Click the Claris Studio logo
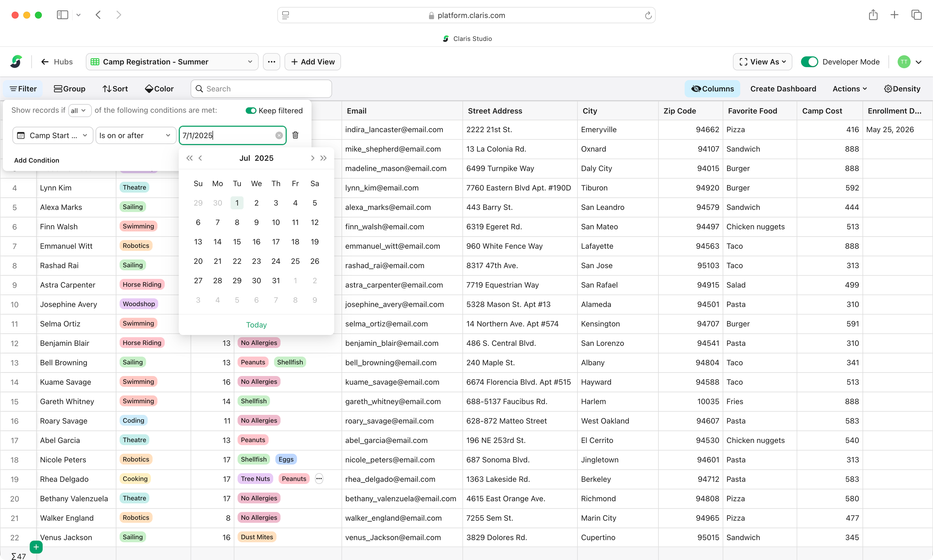Image resolution: width=933 pixels, height=560 pixels. tap(16, 62)
